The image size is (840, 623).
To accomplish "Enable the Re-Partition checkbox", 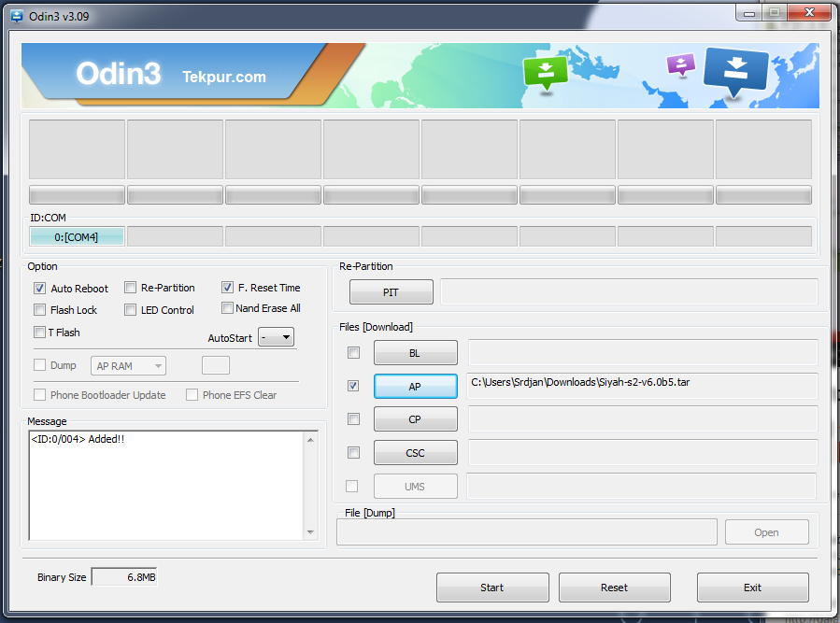I will pyautogui.click(x=130, y=288).
